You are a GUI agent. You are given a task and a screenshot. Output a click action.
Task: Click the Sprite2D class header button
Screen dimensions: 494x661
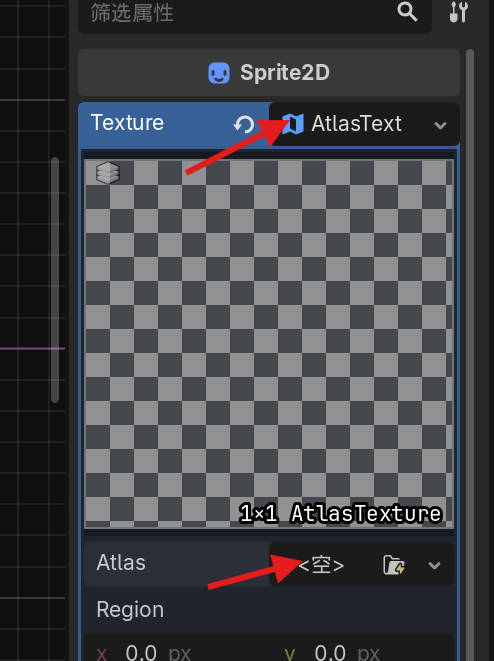click(269, 73)
